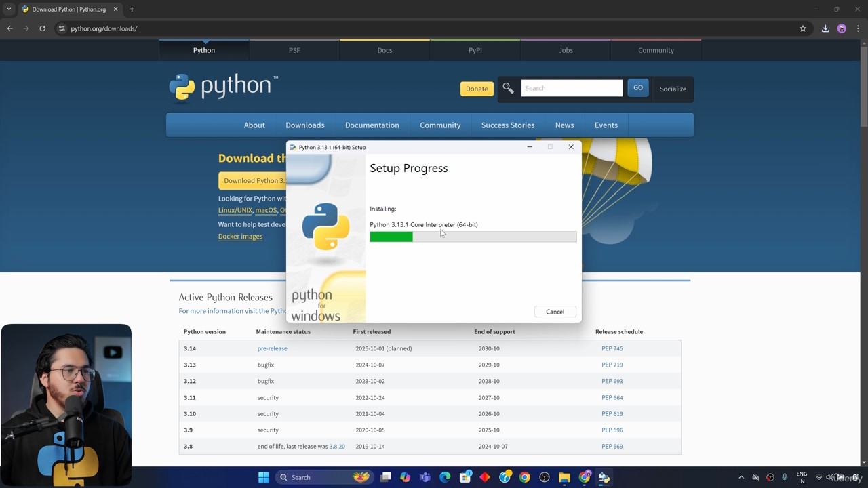This screenshot has width=868, height=488.
Task: Click the Chrome address bar URL
Action: 104,28
